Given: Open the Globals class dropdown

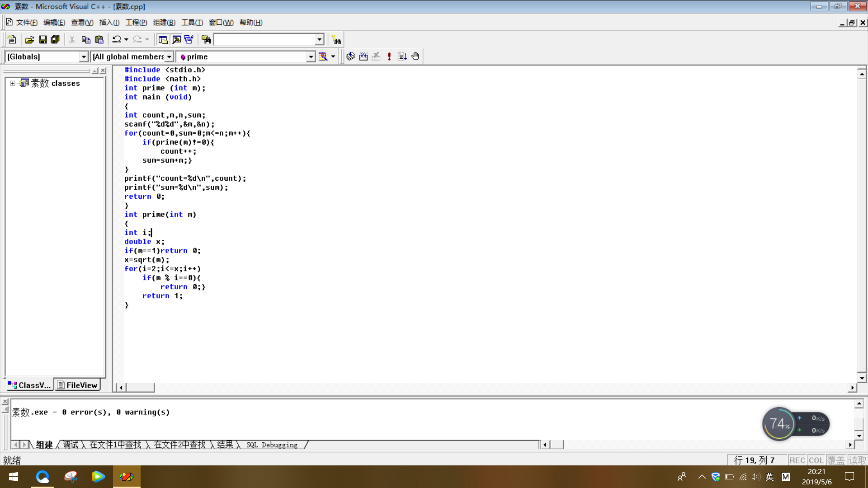Looking at the screenshot, I should point(83,57).
